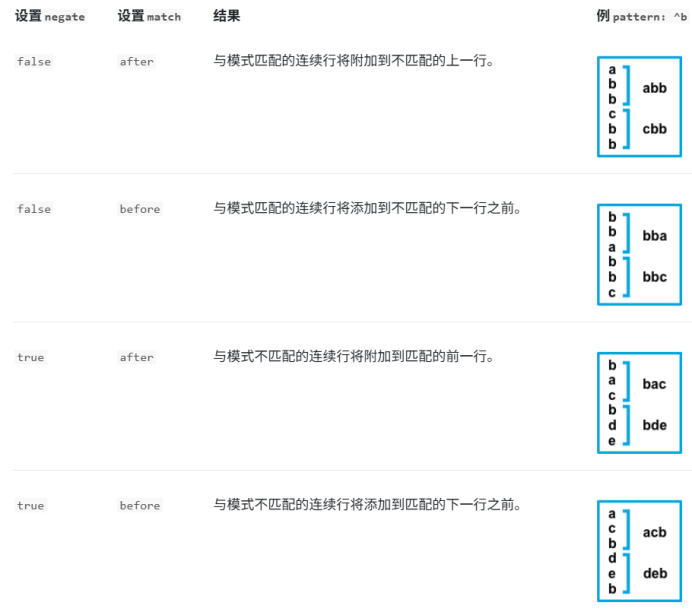Click the 'cbb' result label in first example
Image resolution: width=692 pixels, height=612 pixels.
pos(654,129)
